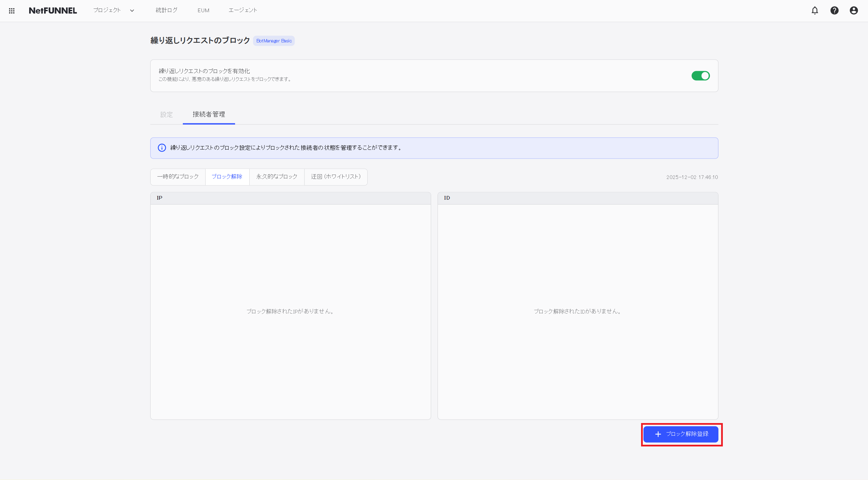Open the 統計ログ menu item

[166, 10]
